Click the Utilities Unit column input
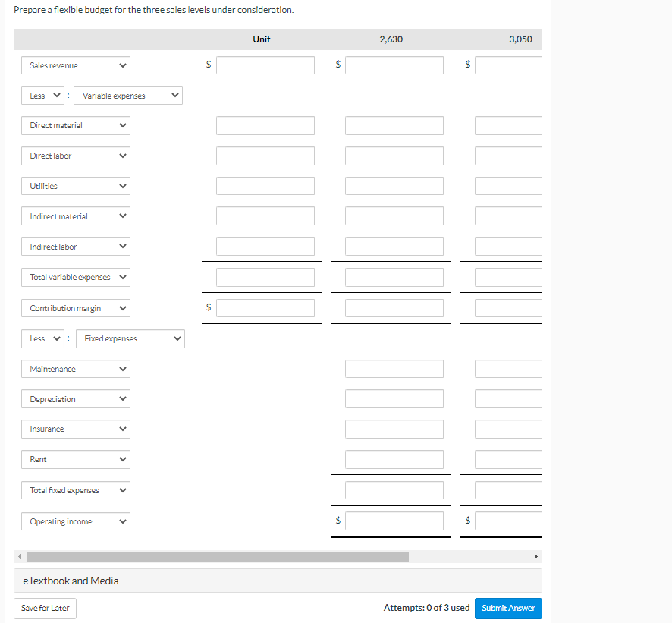 click(x=265, y=186)
